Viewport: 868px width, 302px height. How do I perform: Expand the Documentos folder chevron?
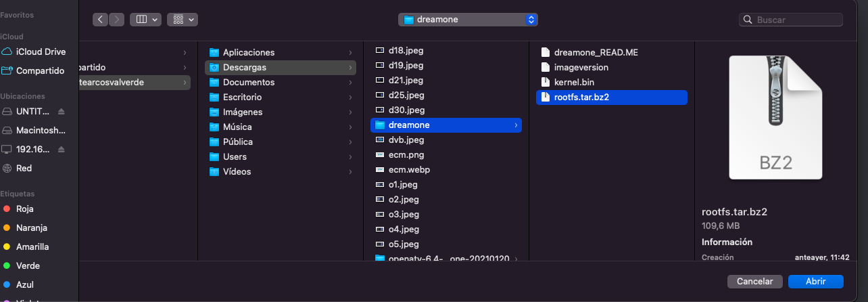[350, 82]
